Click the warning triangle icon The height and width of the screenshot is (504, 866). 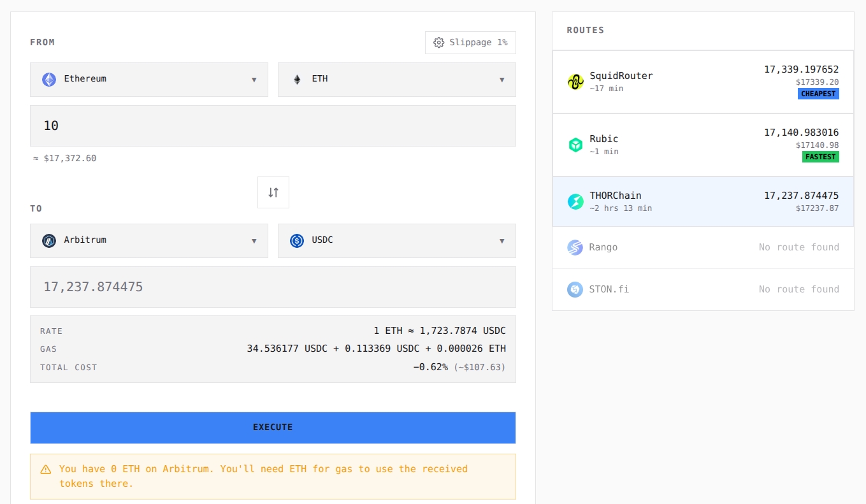(46, 470)
